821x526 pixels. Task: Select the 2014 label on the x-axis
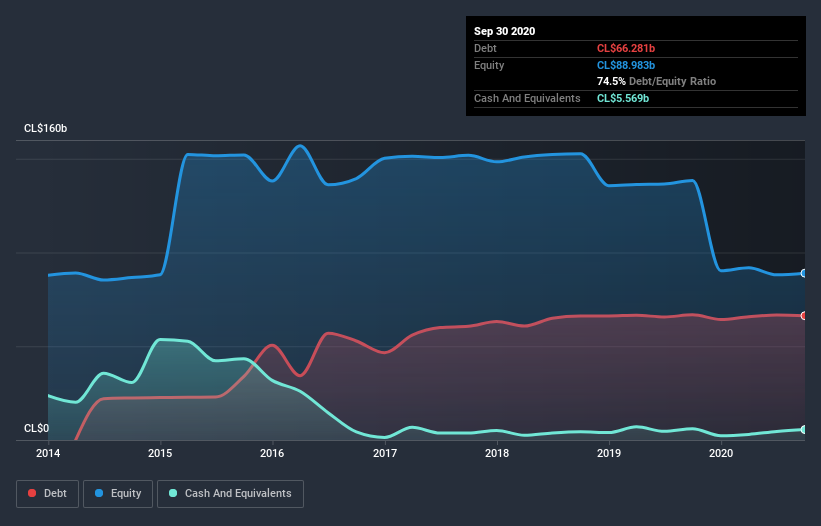(48, 453)
